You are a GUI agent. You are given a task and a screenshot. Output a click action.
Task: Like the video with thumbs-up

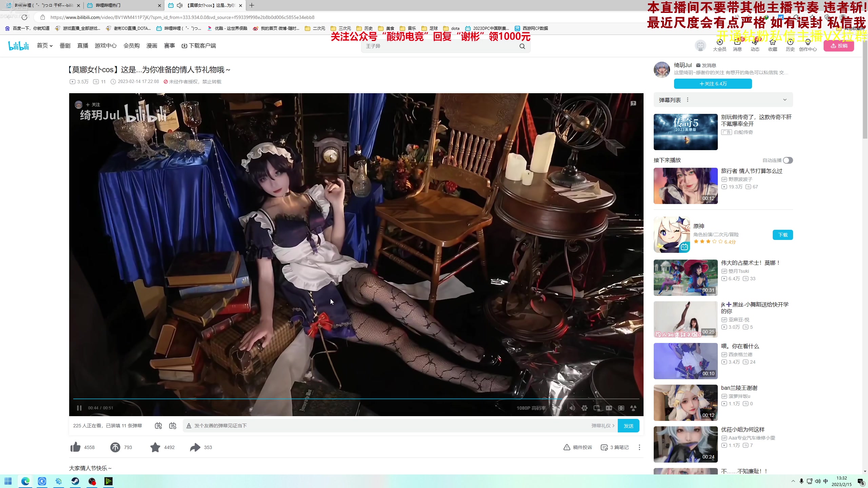point(75,447)
